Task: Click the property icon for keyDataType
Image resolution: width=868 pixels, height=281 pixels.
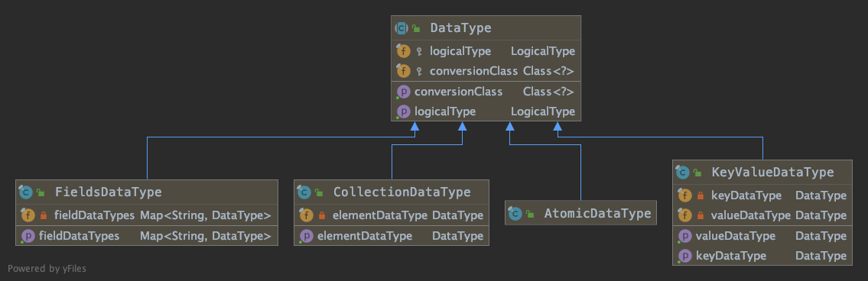Action: pyautogui.click(x=684, y=256)
